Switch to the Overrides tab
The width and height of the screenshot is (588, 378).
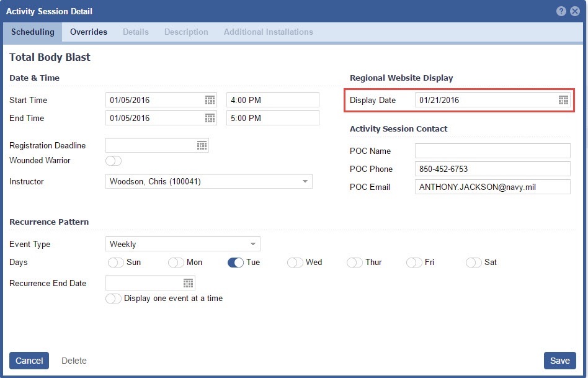(x=89, y=32)
